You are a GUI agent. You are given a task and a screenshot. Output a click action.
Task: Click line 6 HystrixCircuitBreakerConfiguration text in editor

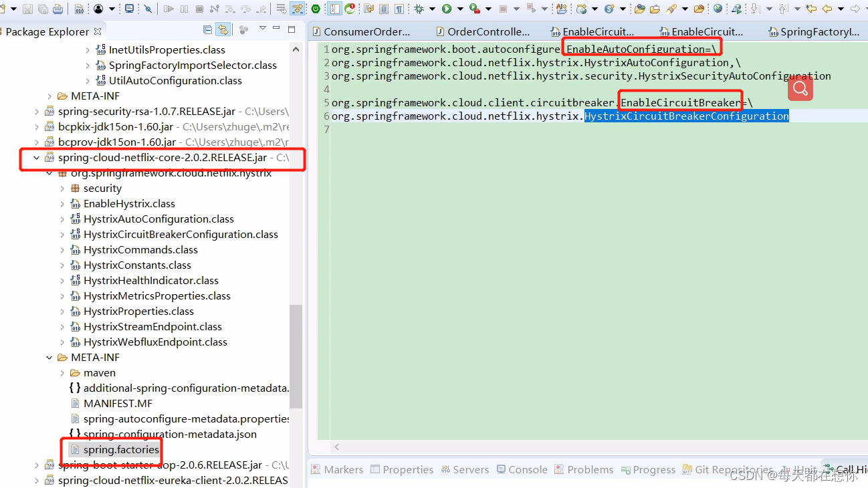[x=687, y=116]
